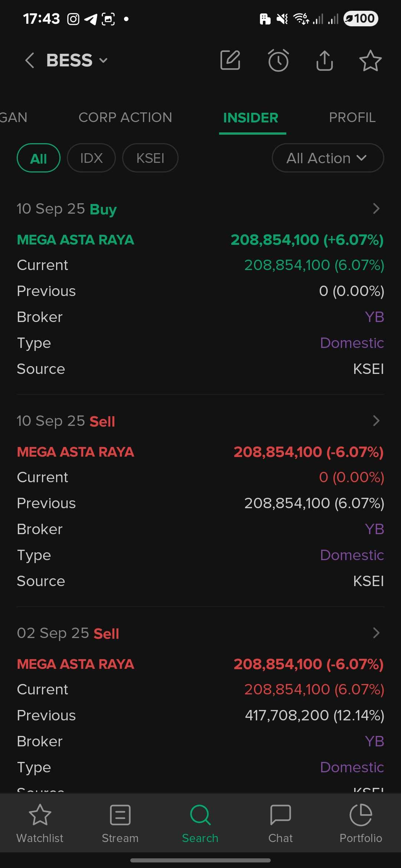Open the note edit icon

click(x=230, y=60)
